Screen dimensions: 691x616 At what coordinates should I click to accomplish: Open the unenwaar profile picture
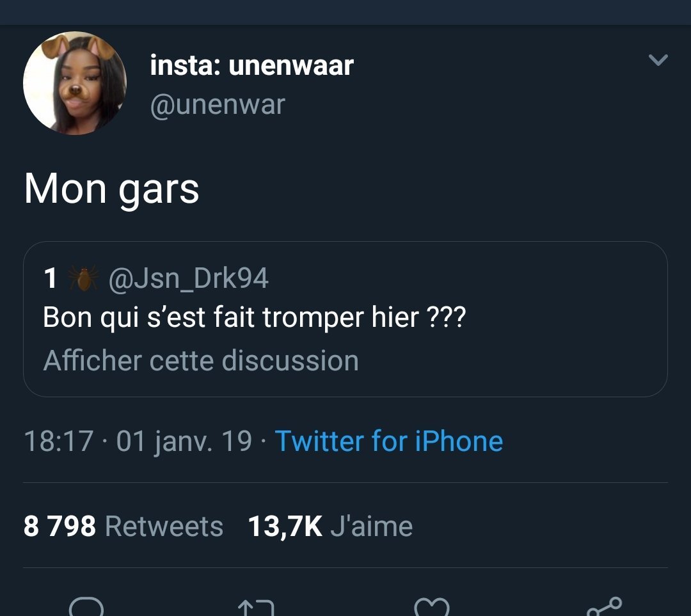[x=75, y=83]
